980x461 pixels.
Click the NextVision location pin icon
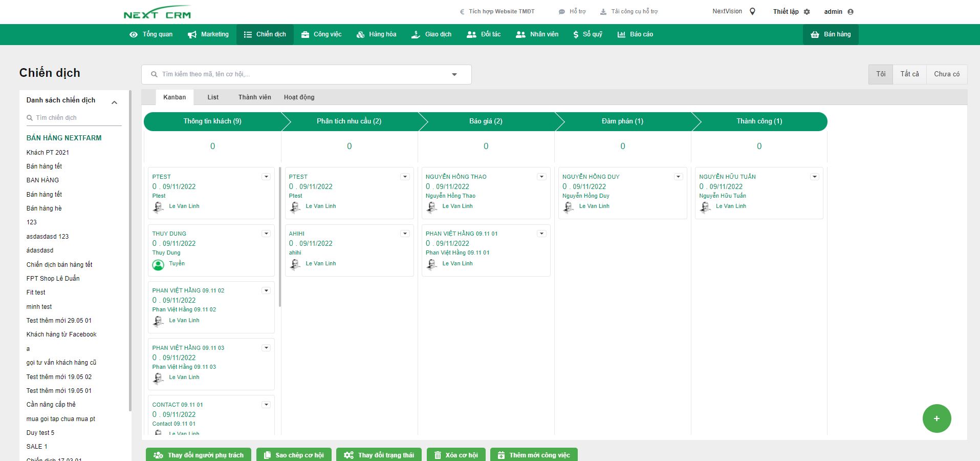(x=752, y=12)
